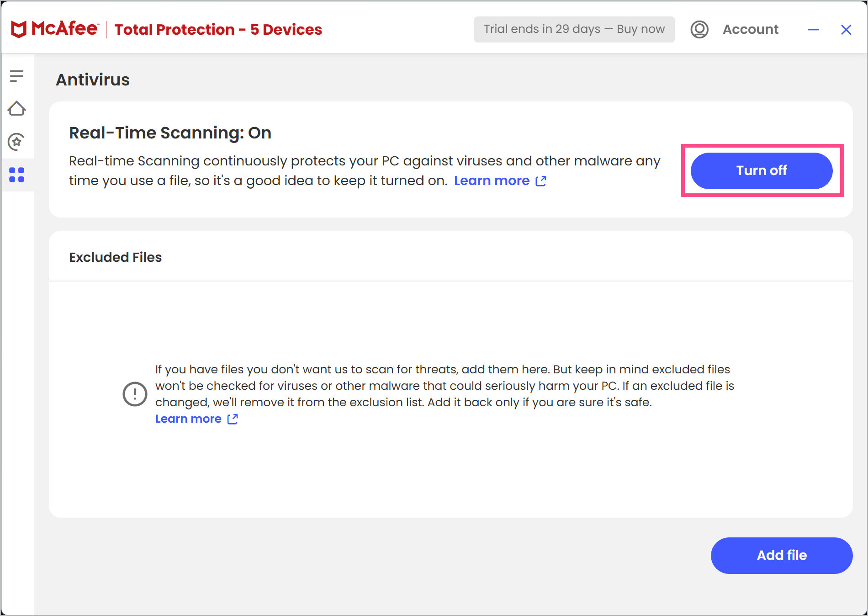Image resolution: width=868 pixels, height=616 pixels.
Task: Go to Home via the house icon
Action: pos(17,109)
